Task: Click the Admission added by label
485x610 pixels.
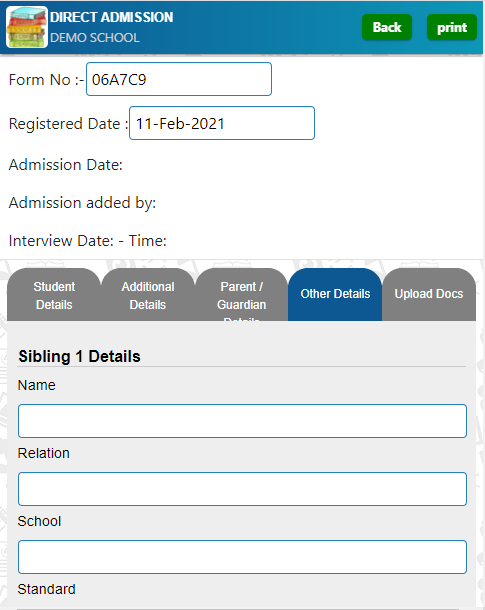Action: (82, 203)
